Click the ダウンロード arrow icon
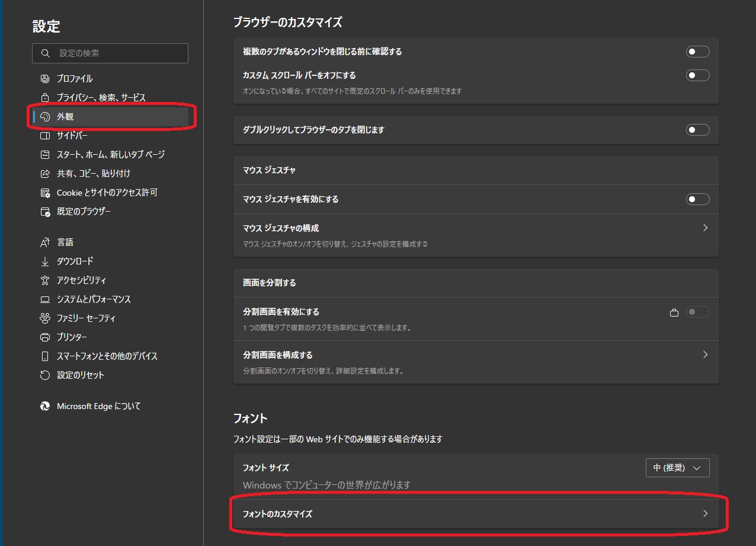 click(45, 261)
